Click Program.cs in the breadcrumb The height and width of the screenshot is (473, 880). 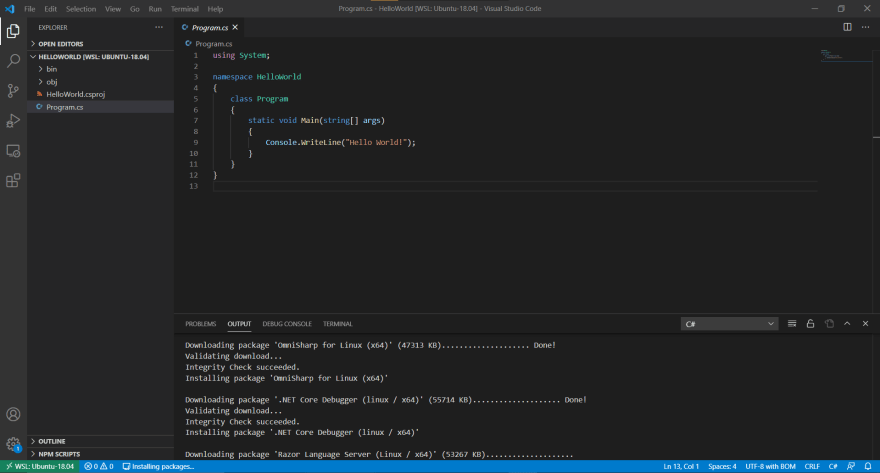[213, 44]
